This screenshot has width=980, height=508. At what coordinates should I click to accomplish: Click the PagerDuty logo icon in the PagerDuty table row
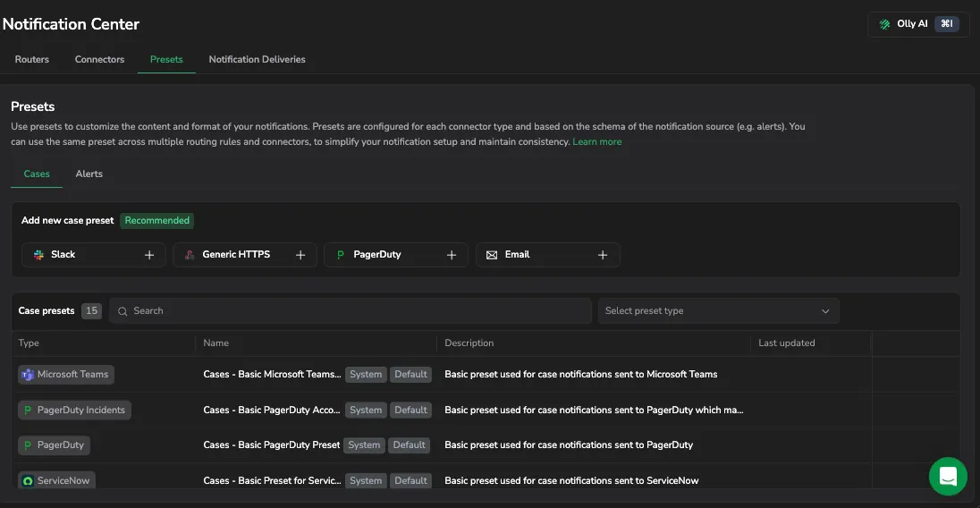pos(28,444)
